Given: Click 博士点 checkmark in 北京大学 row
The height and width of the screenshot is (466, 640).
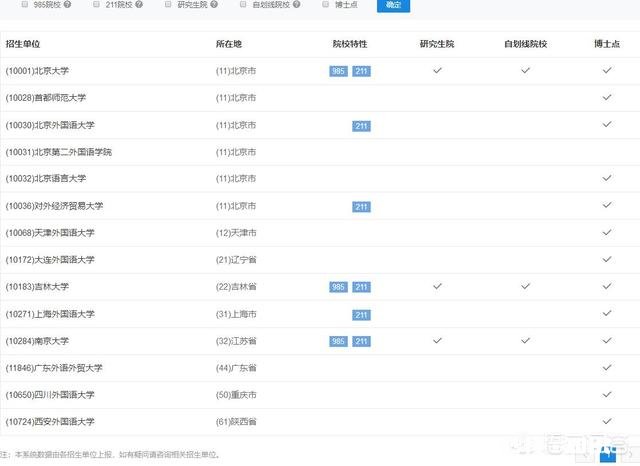Looking at the screenshot, I should tap(607, 71).
